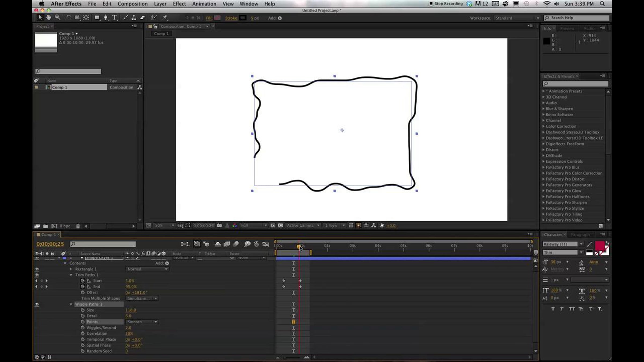Click the draft 3D icon in timeline

(x=206, y=244)
